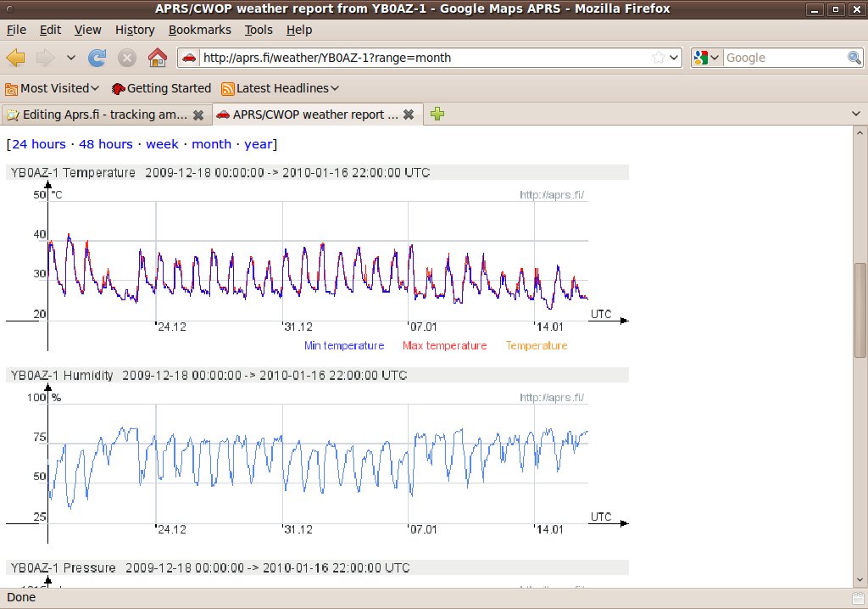This screenshot has width=868, height=609.
Task: Click the vertical page scrollbar thumb
Action: tap(860, 310)
